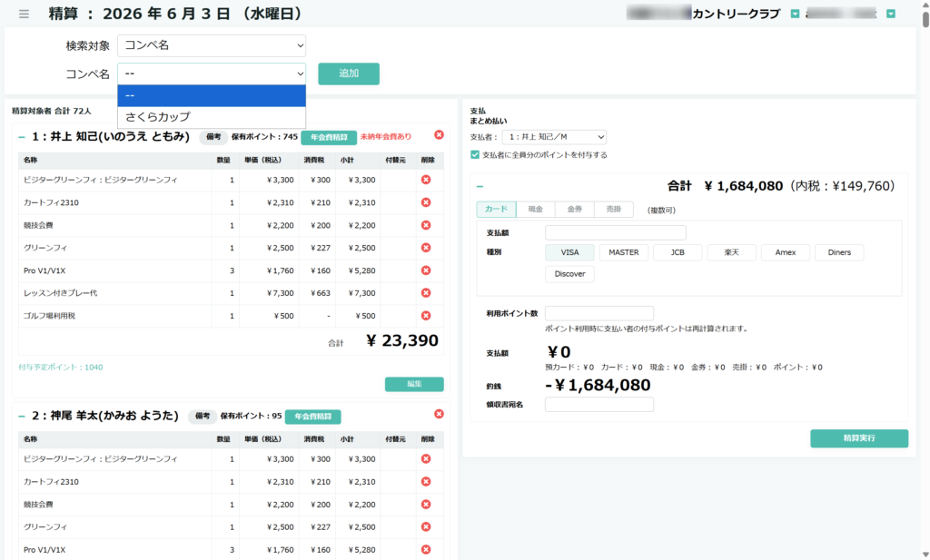Choose さくらカップ from the dropdown list

point(212,117)
